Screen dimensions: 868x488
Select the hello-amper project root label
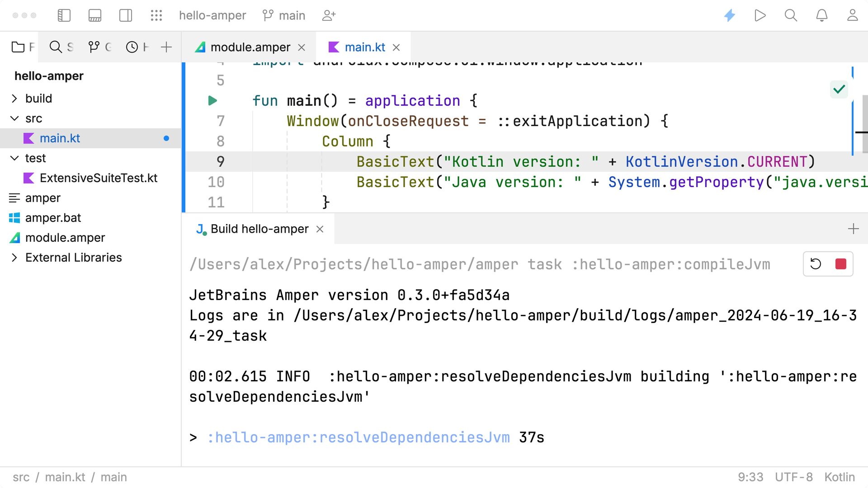pyautogui.click(x=49, y=76)
